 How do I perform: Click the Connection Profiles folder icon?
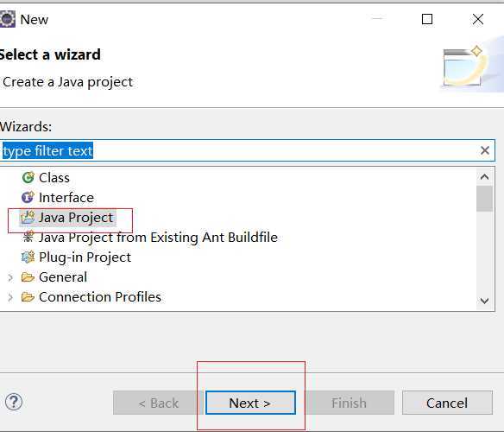[28, 297]
